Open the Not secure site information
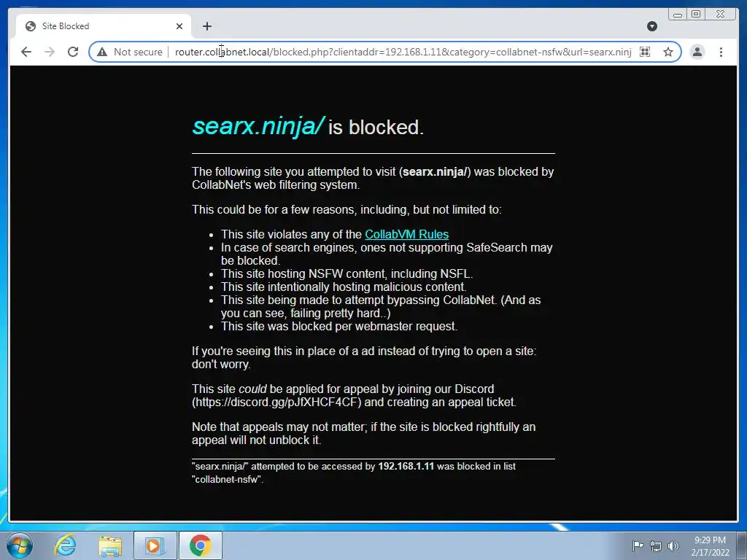Image resolution: width=747 pixels, height=560 pixels. (x=130, y=52)
